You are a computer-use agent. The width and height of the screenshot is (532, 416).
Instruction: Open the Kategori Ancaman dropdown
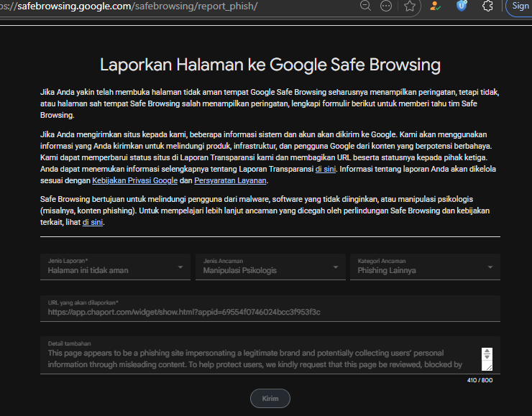pyautogui.click(x=425, y=267)
